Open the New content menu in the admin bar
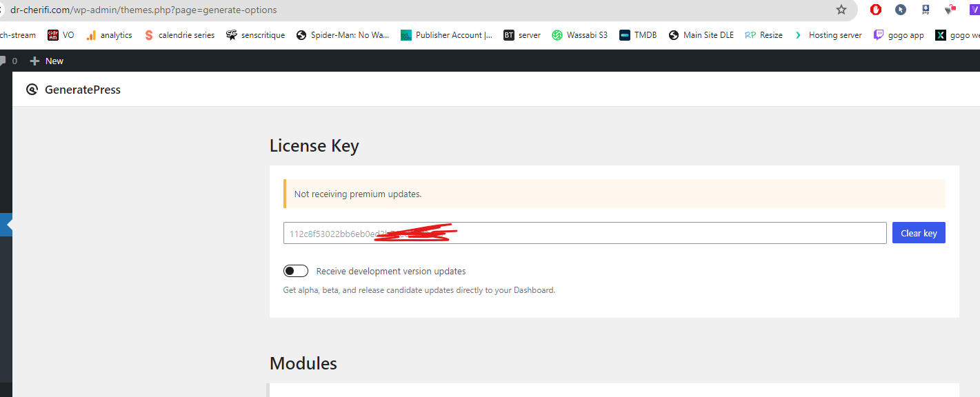980x397 pixels. click(47, 61)
